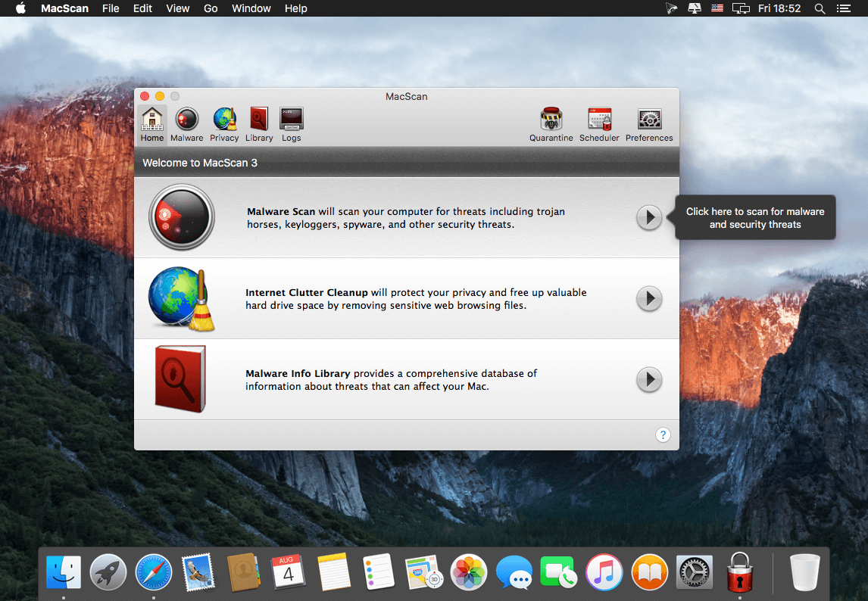Open Photos from the Dock
The height and width of the screenshot is (601, 868).
click(x=469, y=572)
